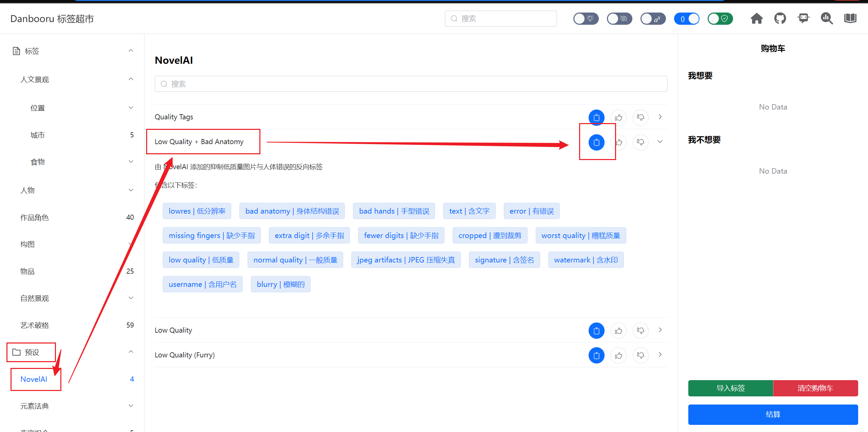Open the book documentation icon

coord(850,18)
